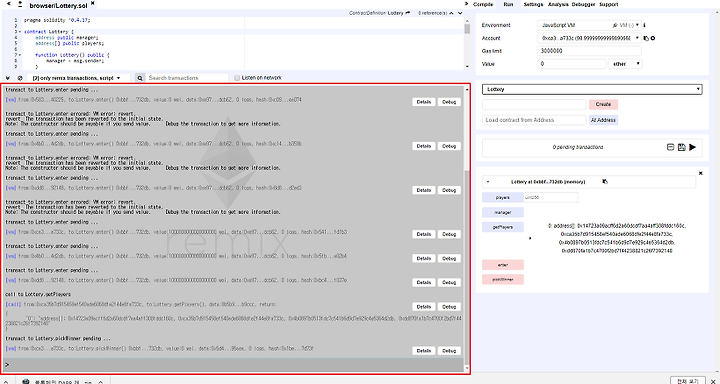
Task: Click the constructor arguments field beside Create
Action: pos(534,104)
